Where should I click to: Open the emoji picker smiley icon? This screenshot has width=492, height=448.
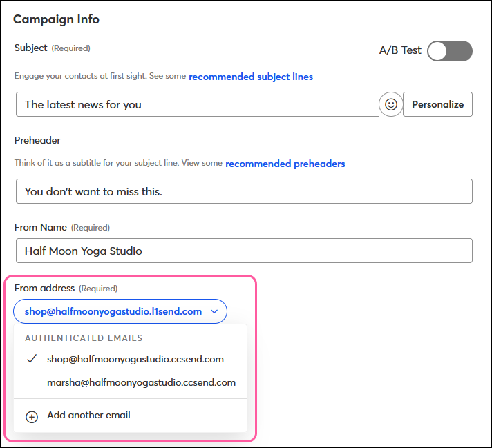(391, 104)
